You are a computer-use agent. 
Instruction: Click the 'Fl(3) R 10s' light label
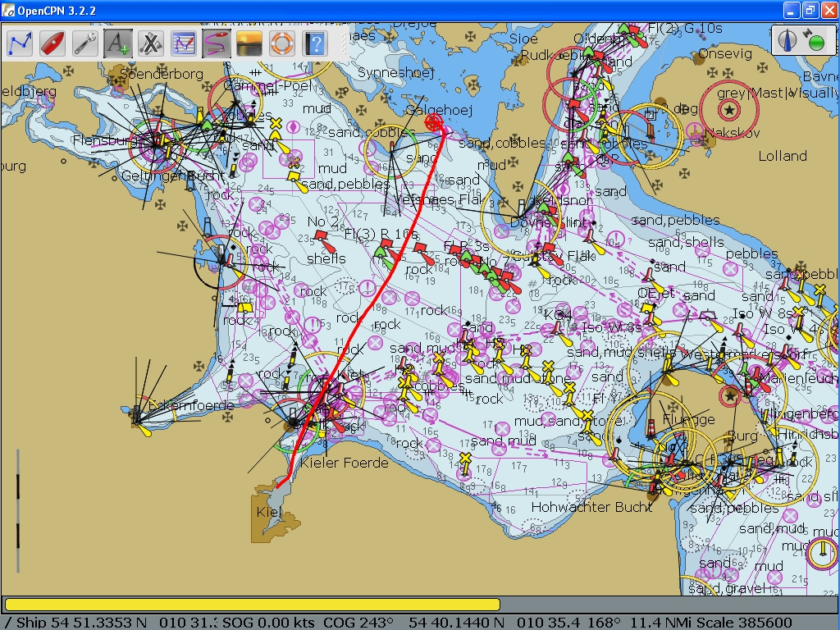point(381,234)
